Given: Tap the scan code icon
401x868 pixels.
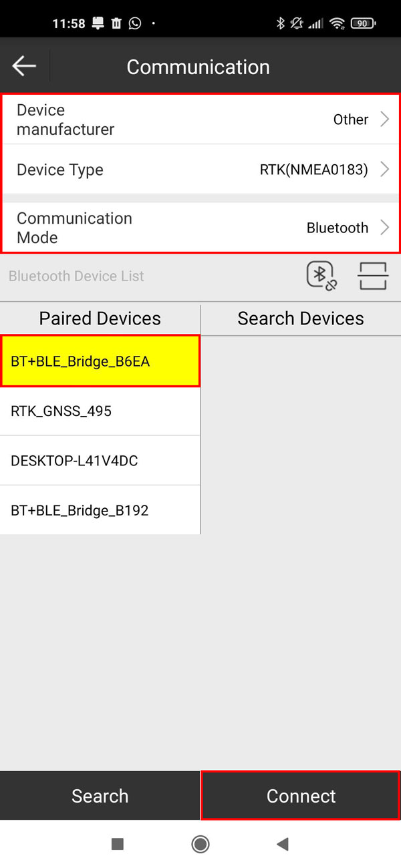Looking at the screenshot, I should 372,276.
